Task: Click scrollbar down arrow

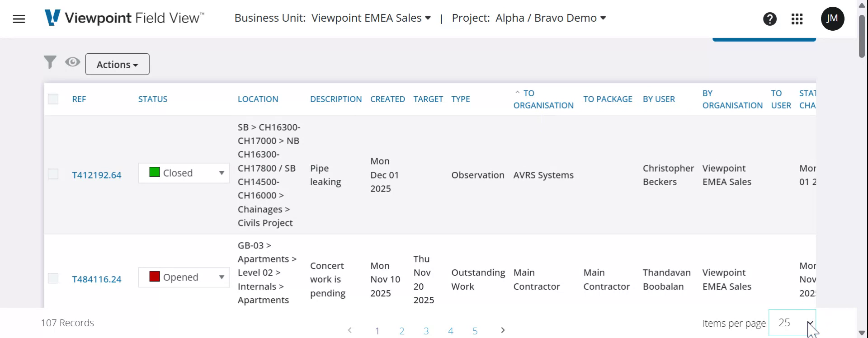Action: click(x=862, y=333)
